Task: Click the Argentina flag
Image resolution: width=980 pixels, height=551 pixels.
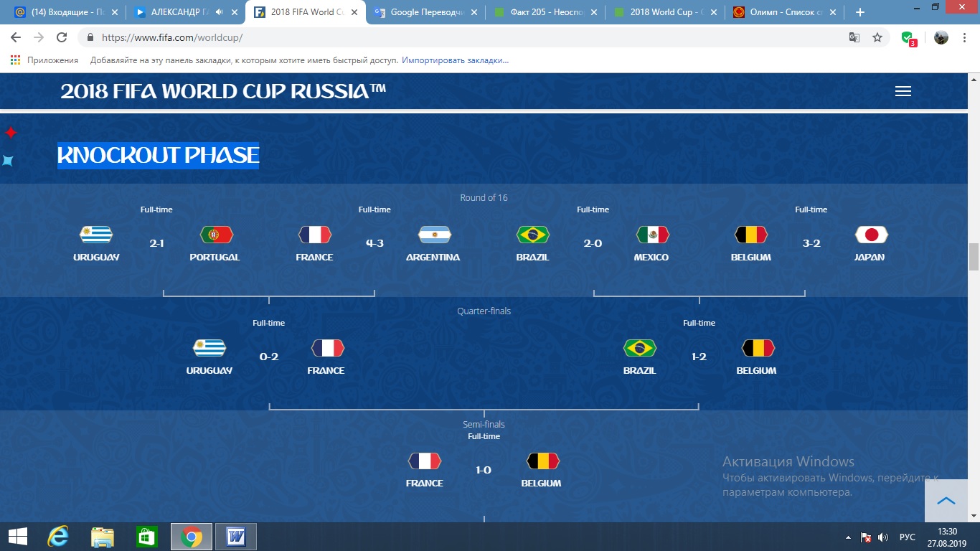Action: coord(434,235)
